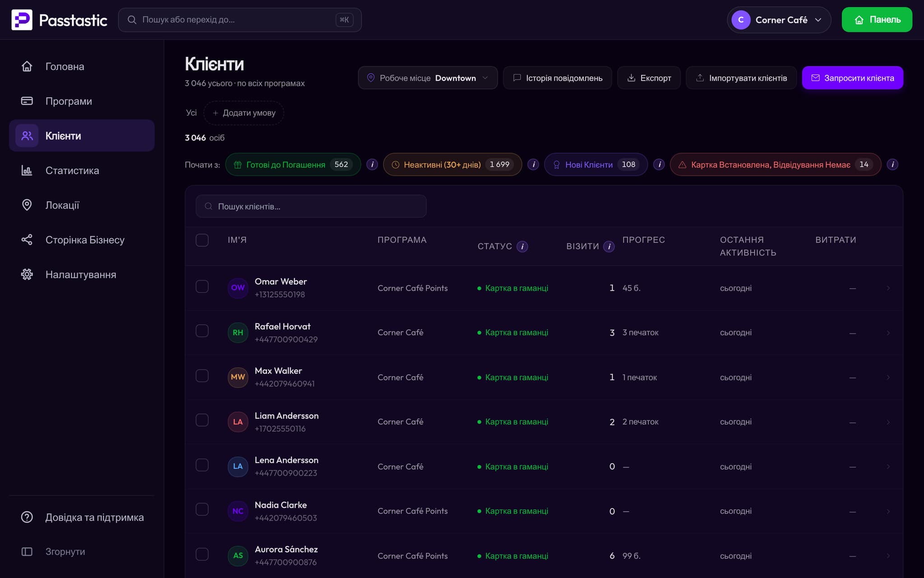The width and height of the screenshot is (924, 578).
Task: Show Статус column info tooltip icon
Action: (522, 247)
